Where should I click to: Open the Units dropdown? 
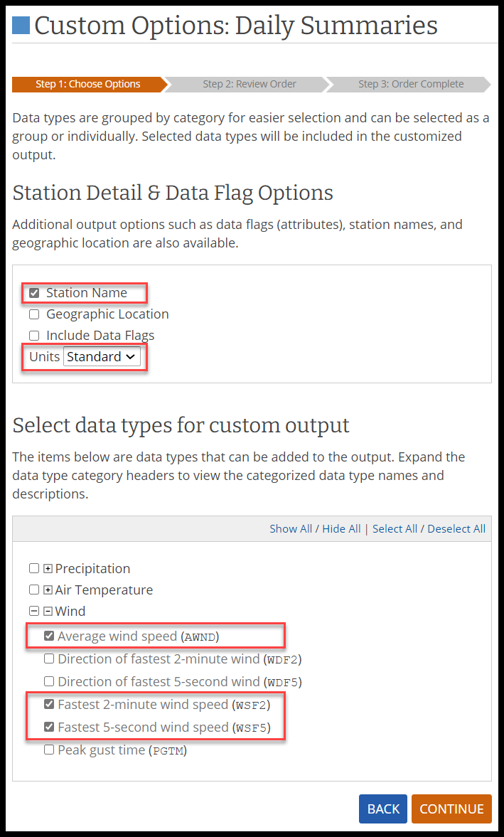[x=102, y=357]
